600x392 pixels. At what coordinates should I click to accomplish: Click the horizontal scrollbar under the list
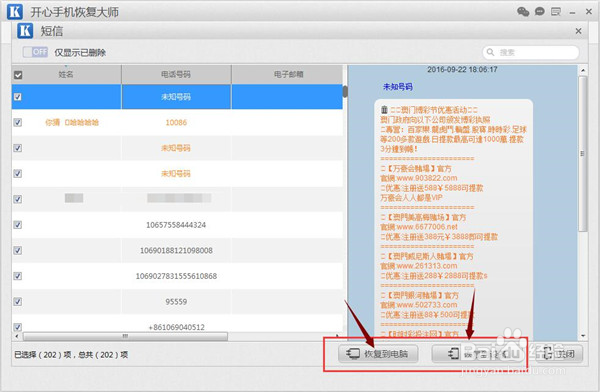125,336
